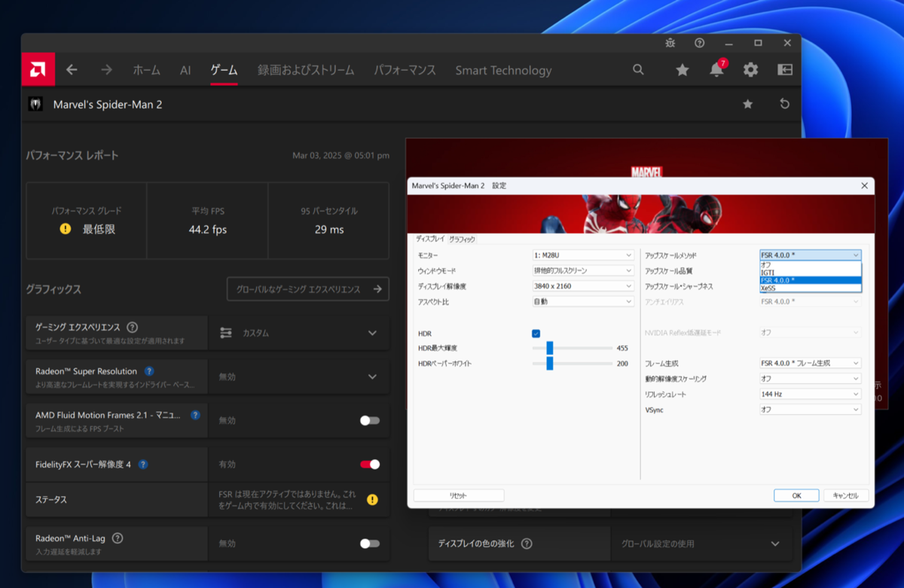Screen dimensions: 904x588
Task: Open info for AMD Fluid Motion Frames 2.1
Action: (195, 415)
